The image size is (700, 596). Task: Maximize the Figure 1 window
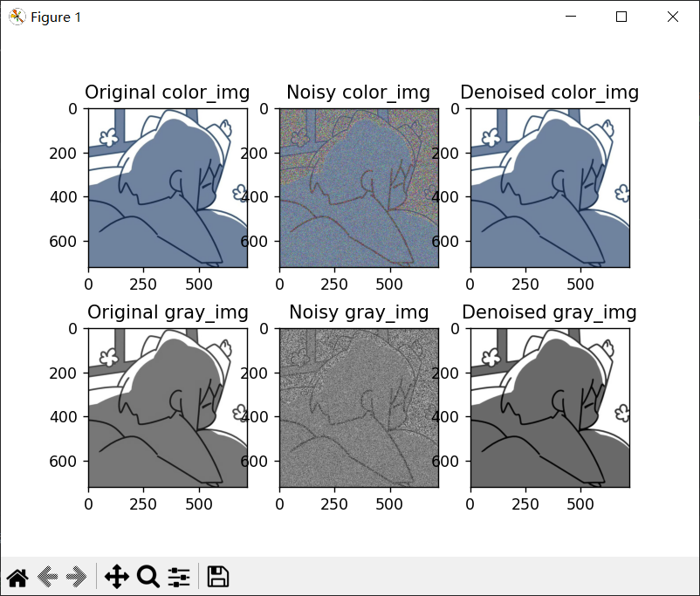tap(621, 17)
